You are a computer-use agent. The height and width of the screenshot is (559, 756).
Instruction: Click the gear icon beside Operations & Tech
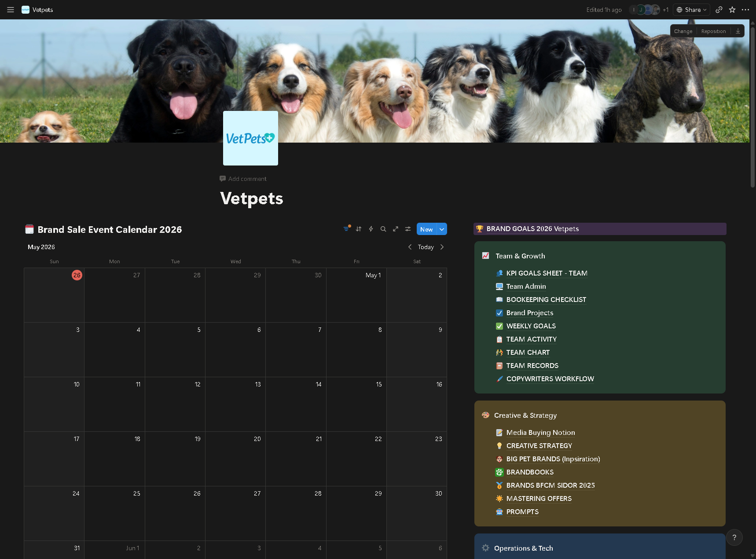point(485,548)
